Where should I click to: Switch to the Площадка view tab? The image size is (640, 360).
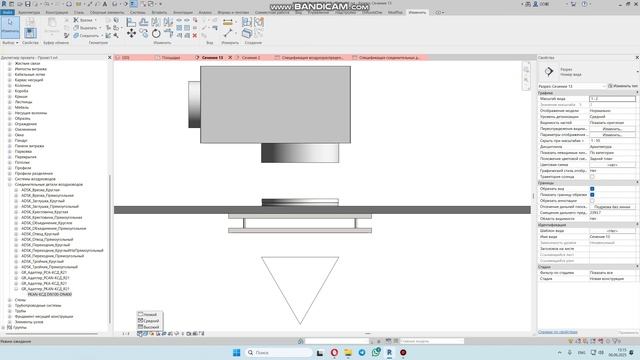(x=171, y=58)
